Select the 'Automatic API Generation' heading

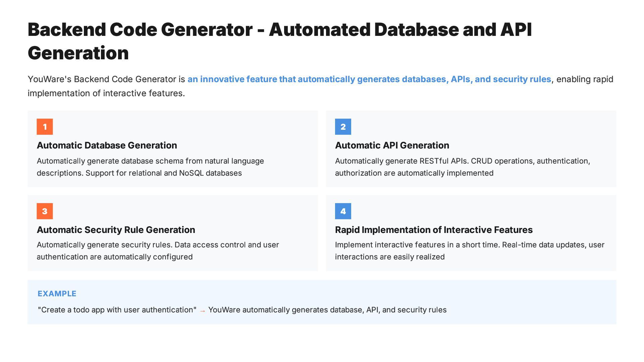(392, 145)
